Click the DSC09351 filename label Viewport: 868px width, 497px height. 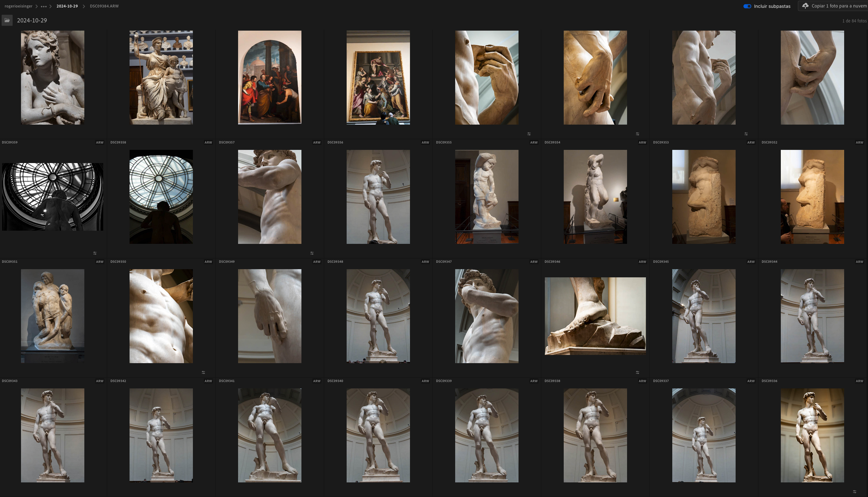pyautogui.click(x=10, y=262)
